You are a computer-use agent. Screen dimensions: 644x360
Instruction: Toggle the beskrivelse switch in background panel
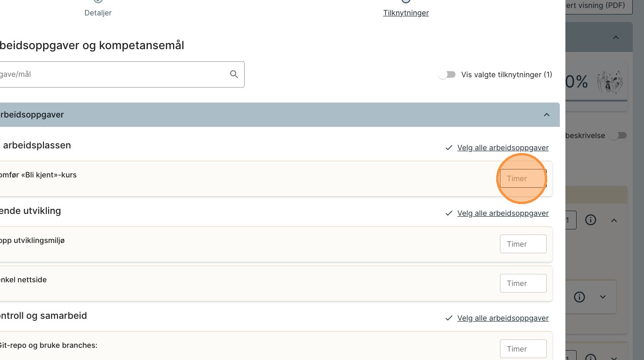tap(620, 136)
